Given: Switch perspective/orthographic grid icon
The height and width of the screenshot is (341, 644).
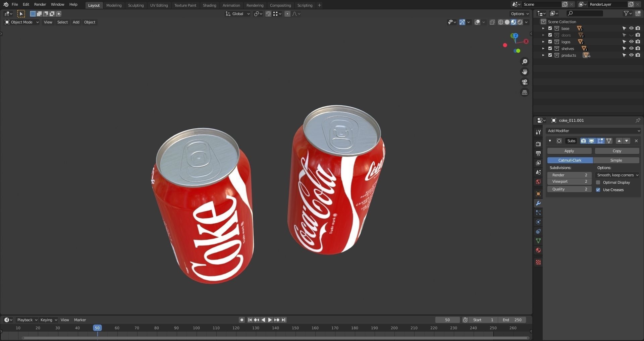Looking at the screenshot, I should pyautogui.click(x=525, y=93).
